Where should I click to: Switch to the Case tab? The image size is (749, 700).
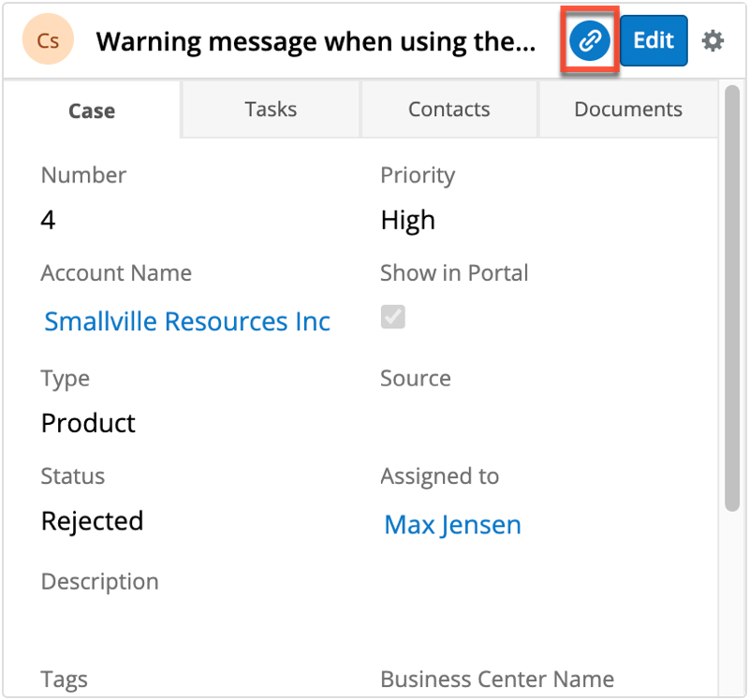(92, 110)
